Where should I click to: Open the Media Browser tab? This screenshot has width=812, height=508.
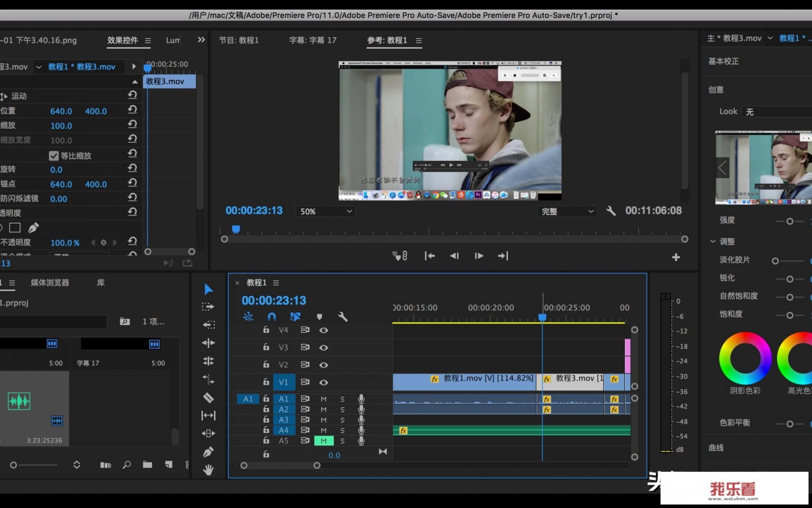pyautogui.click(x=50, y=283)
